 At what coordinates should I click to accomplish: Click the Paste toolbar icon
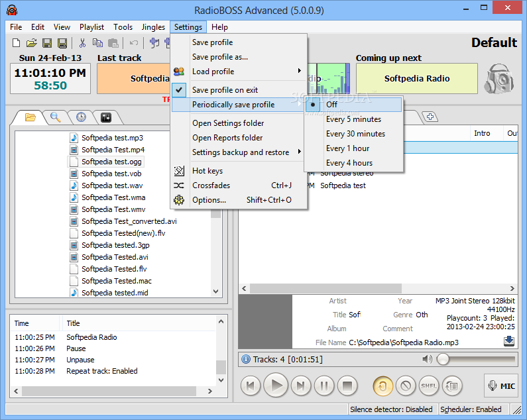click(113, 42)
